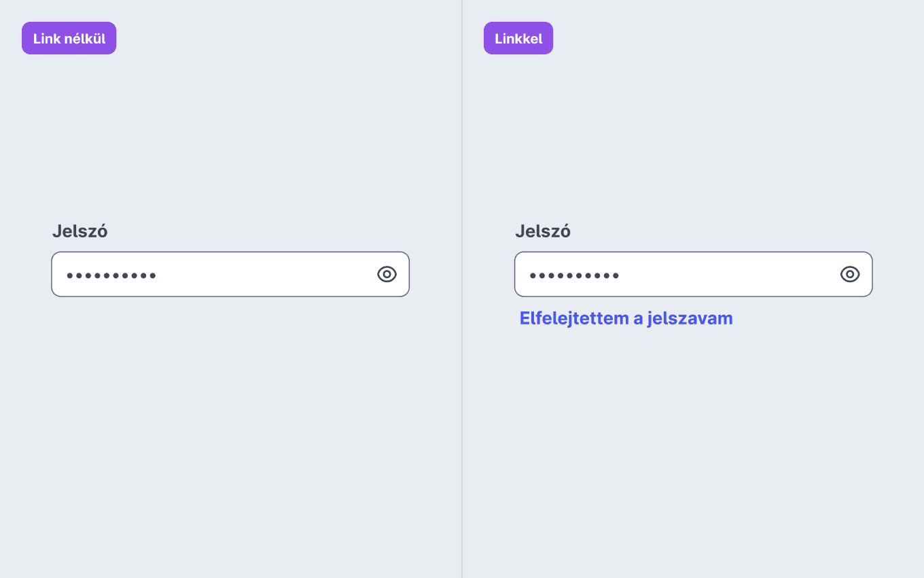Click the first masked dot in Link nélkül field

point(70,275)
